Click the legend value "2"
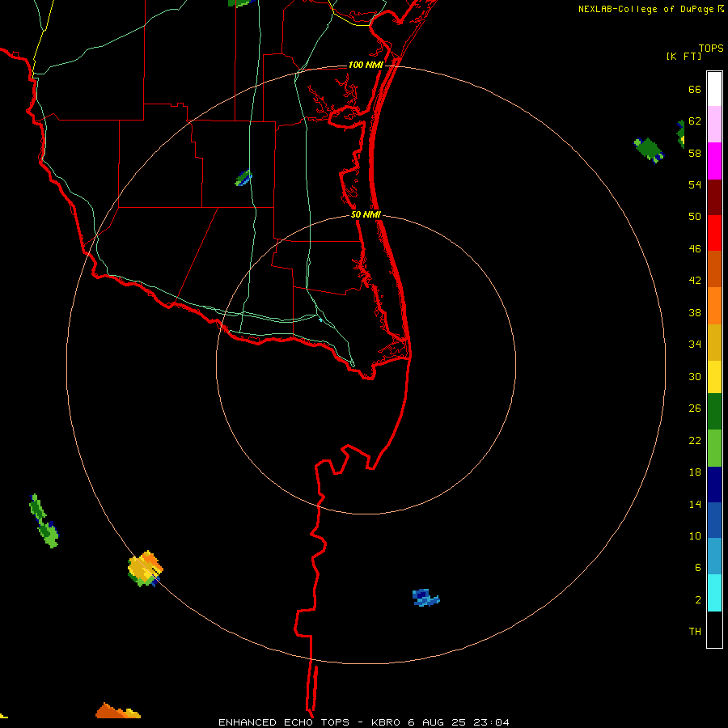The image size is (728, 728). point(697,600)
